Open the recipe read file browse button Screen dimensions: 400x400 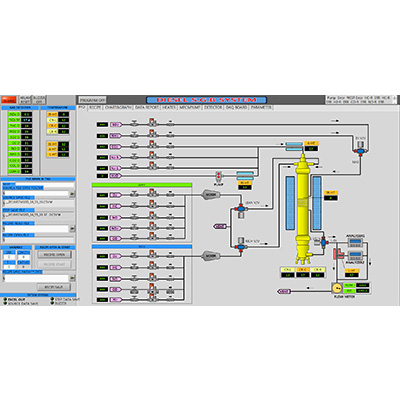point(72,229)
